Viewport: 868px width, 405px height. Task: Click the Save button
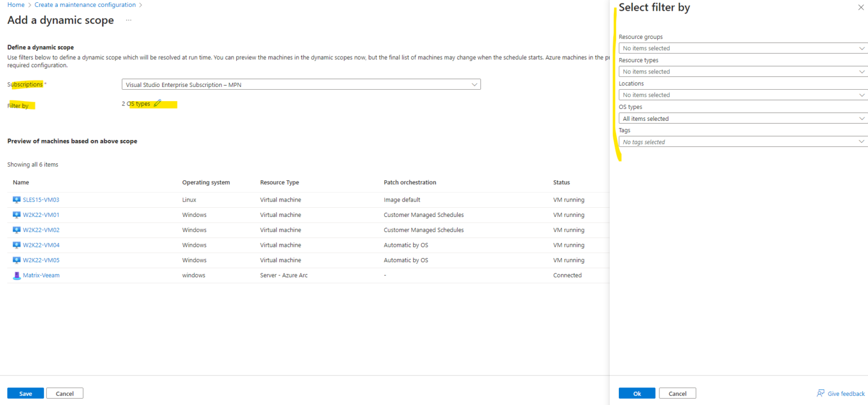pos(25,393)
